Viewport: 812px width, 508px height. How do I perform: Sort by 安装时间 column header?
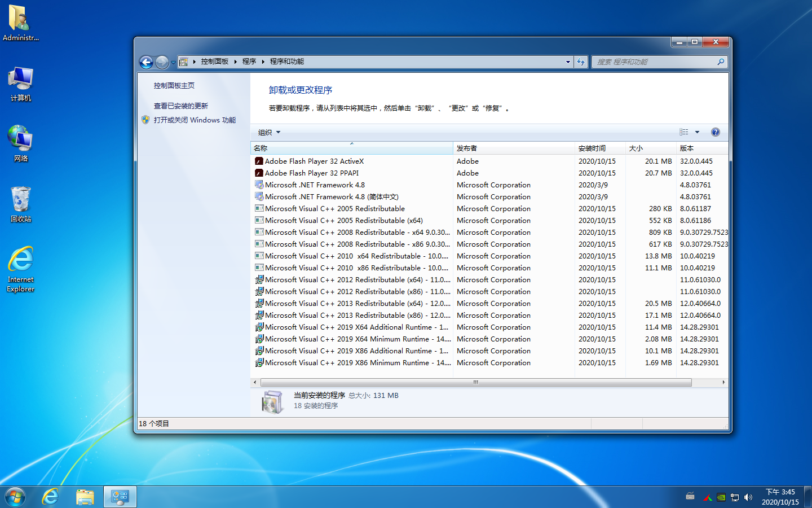(x=600, y=148)
